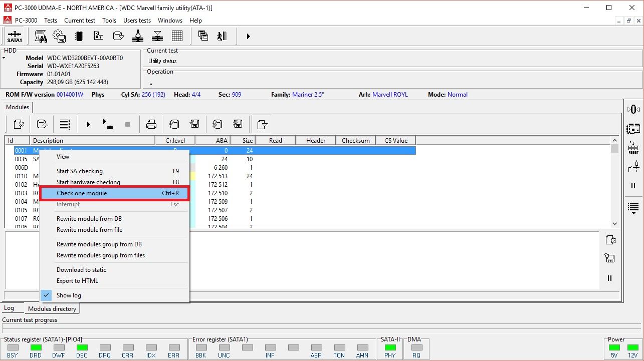This screenshot has height=361, width=644.
Task: Click the upward pyramid icon in top toolbar
Action: click(x=138, y=36)
